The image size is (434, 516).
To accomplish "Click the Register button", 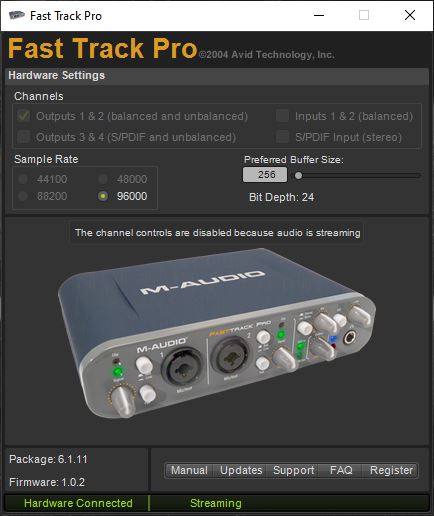I will click(x=391, y=470).
